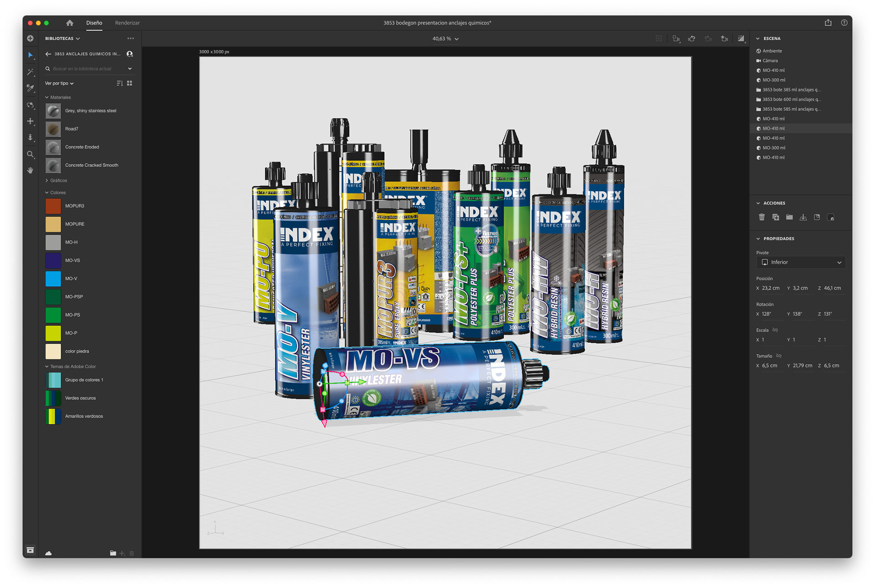The height and width of the screenshot is (588, 875).
Task: Toggle the Escala proportion lock
Action: point(775,330)
